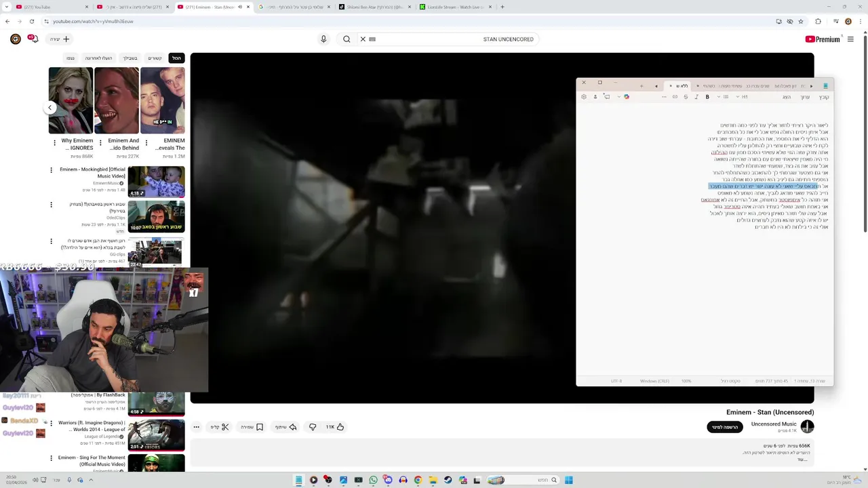Select the 'הכול' filter chip
This screenshot has width=868, height=488.
pyautogui.click(x=176, y=58)
